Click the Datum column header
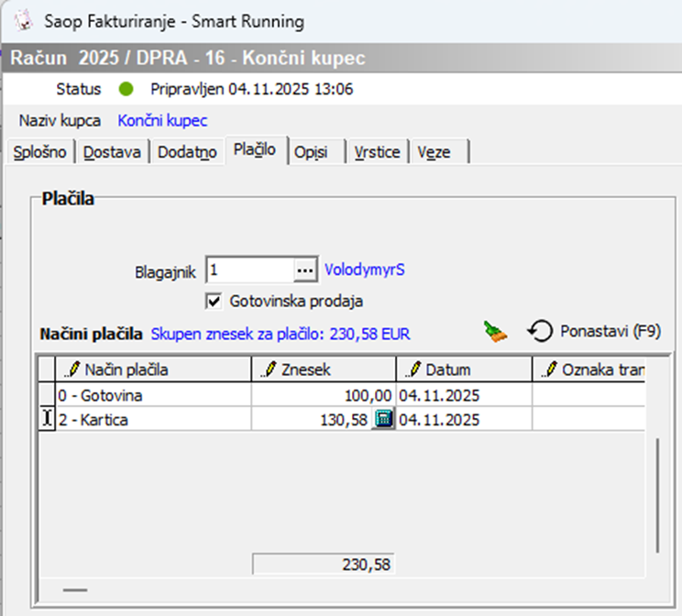 [464, 369]
